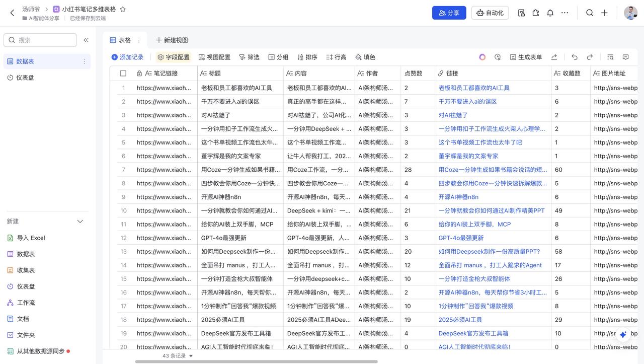Create new 文档 from sidebar
644x364 pixels.
pos(18,319)
